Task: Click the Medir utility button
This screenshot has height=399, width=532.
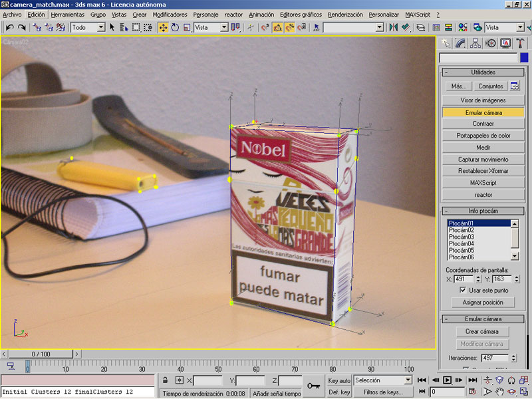Action: point(483,147)
